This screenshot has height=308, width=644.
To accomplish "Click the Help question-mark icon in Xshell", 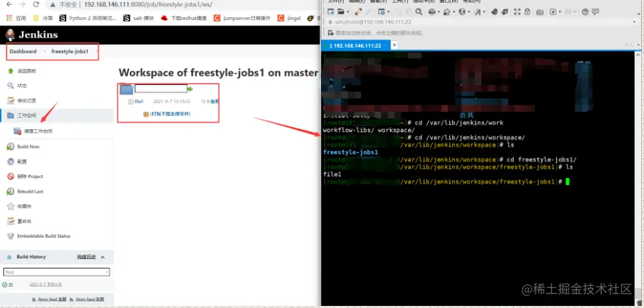I will click(585, 12).
